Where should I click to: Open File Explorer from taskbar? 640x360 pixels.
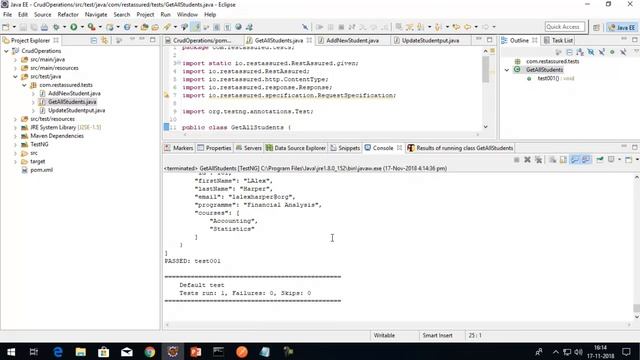coord(81,351)
